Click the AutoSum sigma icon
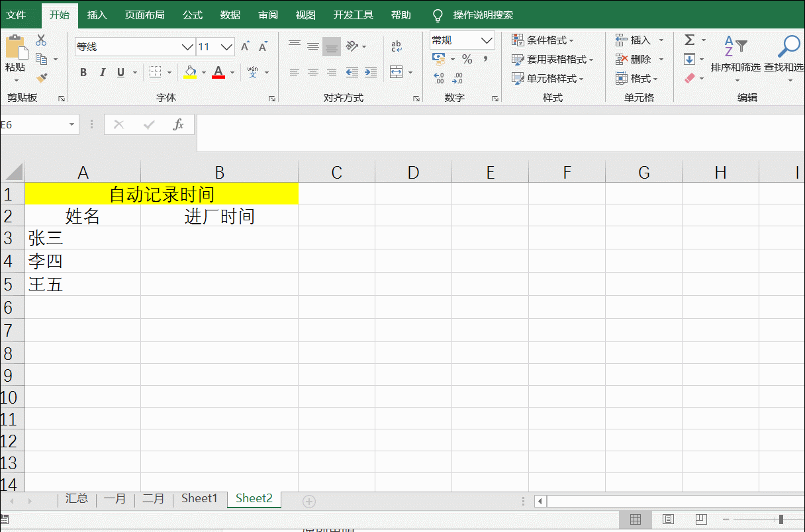 689,40
